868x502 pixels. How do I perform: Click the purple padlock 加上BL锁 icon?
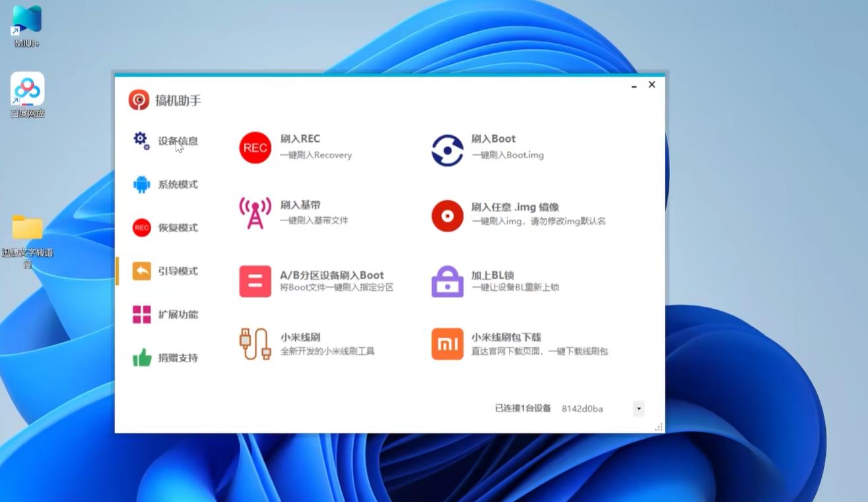447,282
